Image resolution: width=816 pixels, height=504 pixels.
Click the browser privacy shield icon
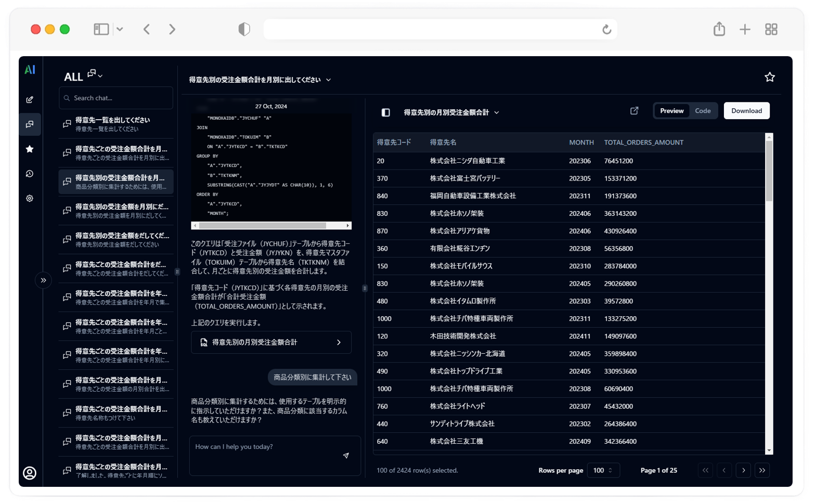click(x=244, y=29)
